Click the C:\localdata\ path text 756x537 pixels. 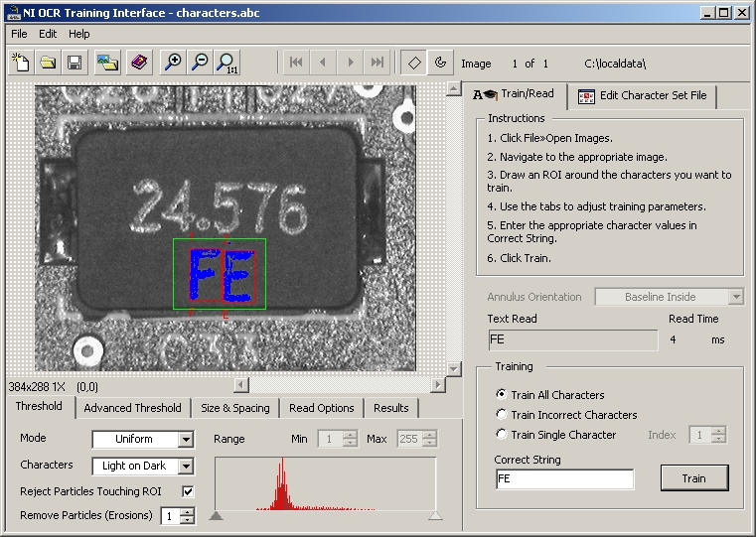[615, 64]
